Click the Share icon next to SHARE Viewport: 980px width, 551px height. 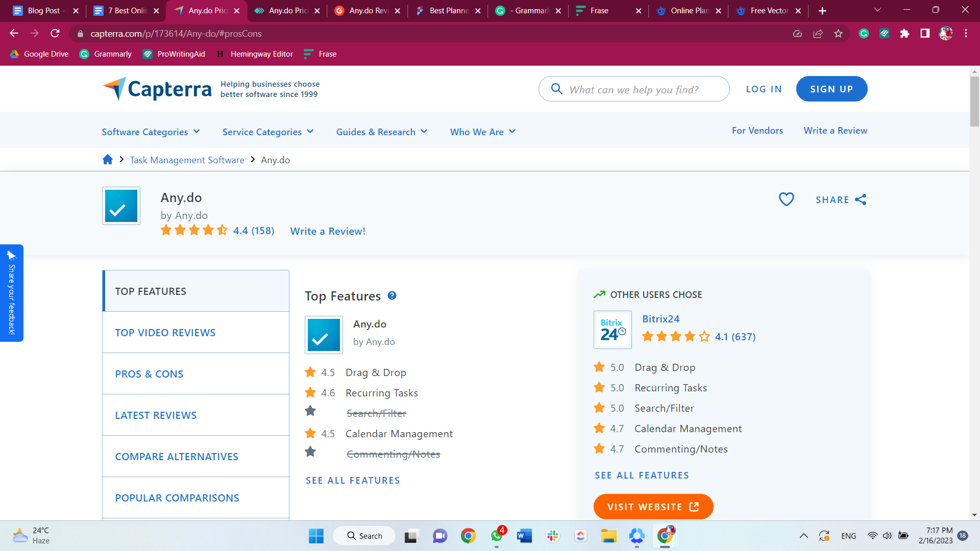(861, 199)
